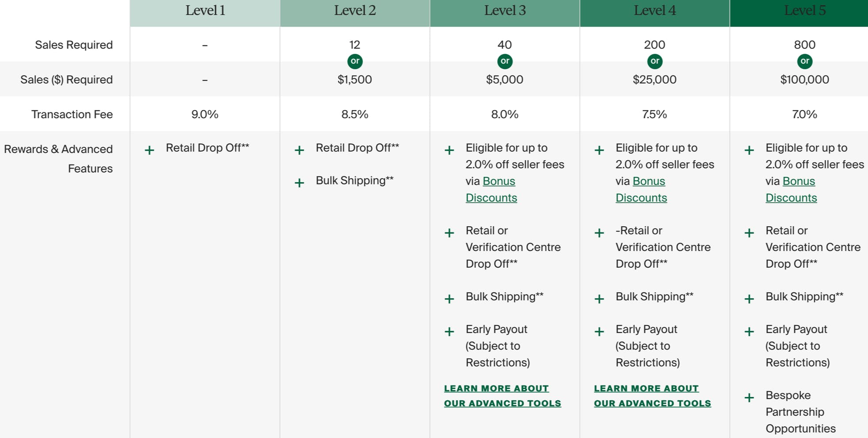
Task: Click the 'or' badge under Level 3 sales
Action: click(x=505, y=61)
